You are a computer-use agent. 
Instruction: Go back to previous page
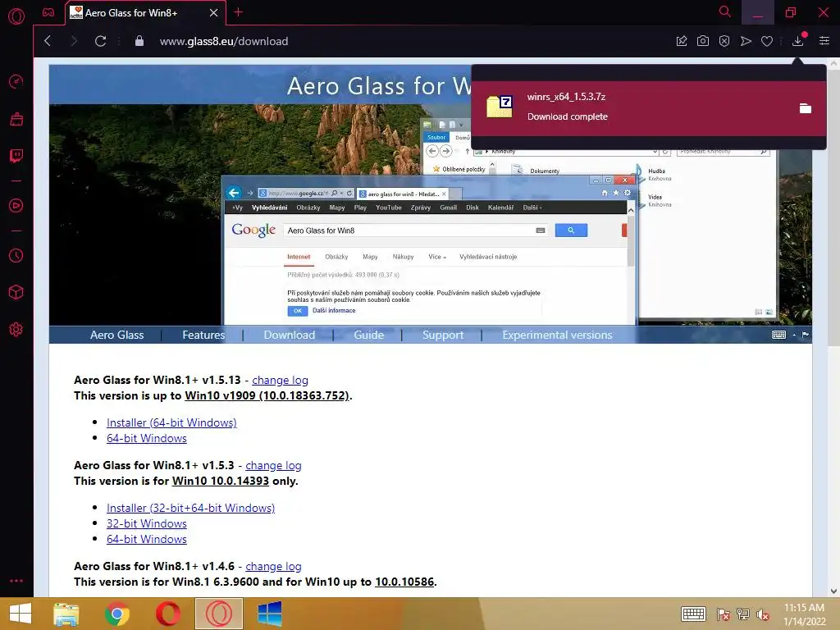click(48, 41)
